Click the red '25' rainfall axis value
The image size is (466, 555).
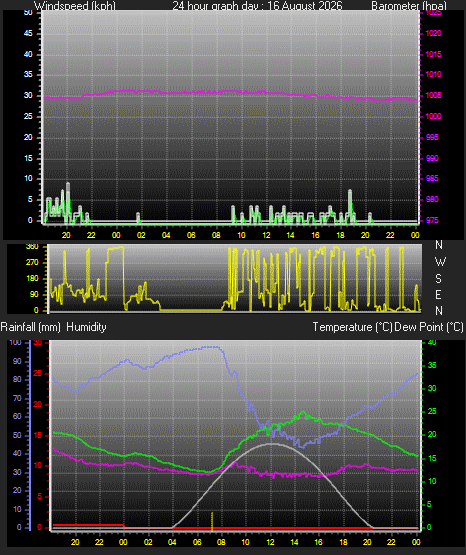38,373
